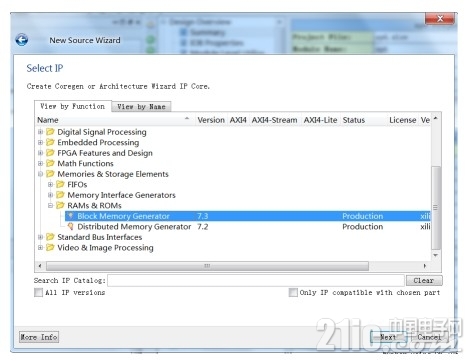Viewport: 470px width, 361px height.
Task: Expand the Video & Image Processing node
Action: click(40, 248)
